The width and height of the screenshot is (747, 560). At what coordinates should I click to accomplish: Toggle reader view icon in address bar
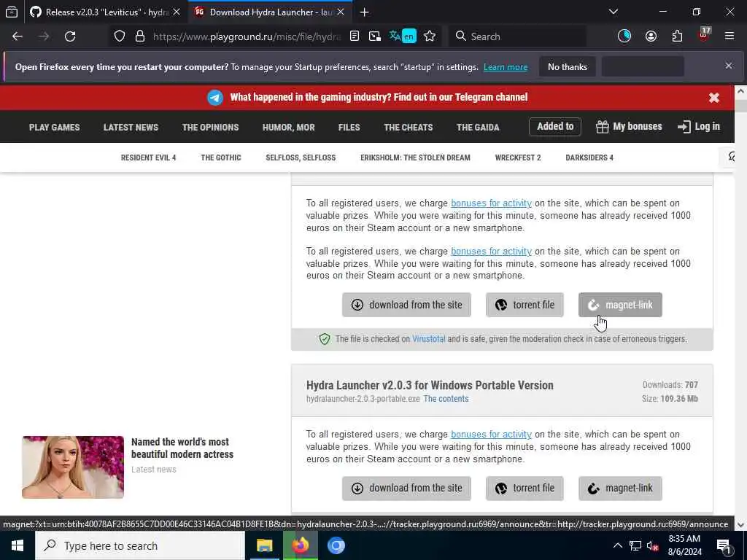click(355, 36)
